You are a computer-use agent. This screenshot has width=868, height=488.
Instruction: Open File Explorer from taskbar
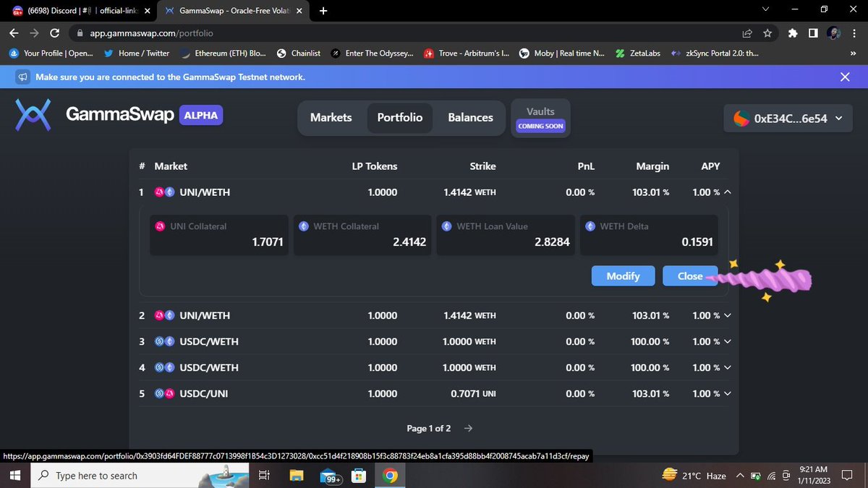(x=297, y=476)
